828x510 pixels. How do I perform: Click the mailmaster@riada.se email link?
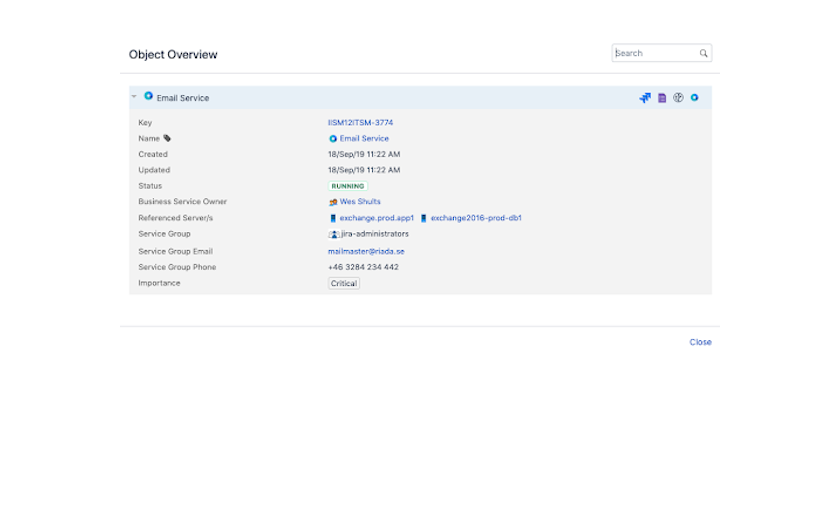pos(366,252)
